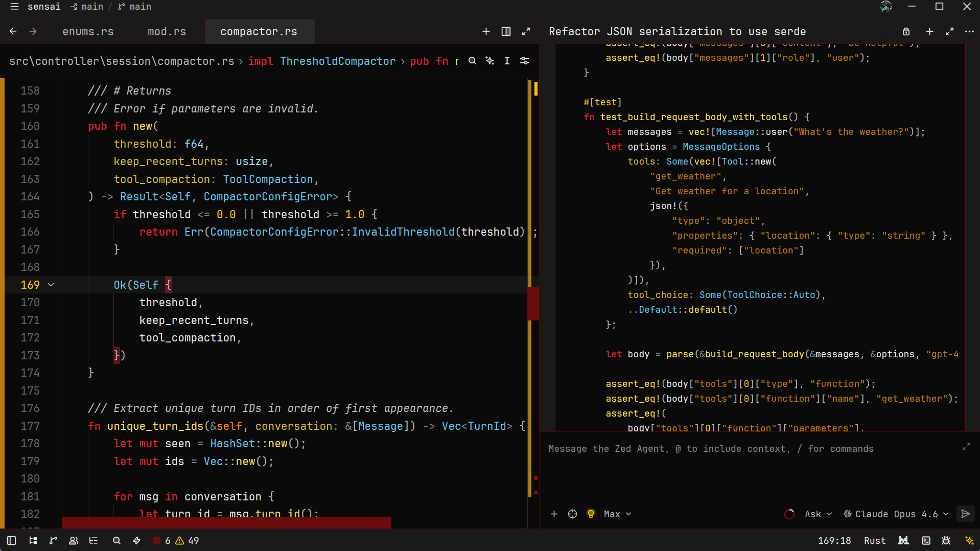Toggle follow agent crosshair icon
Viewport: 980px width, 551px height.
572,514
